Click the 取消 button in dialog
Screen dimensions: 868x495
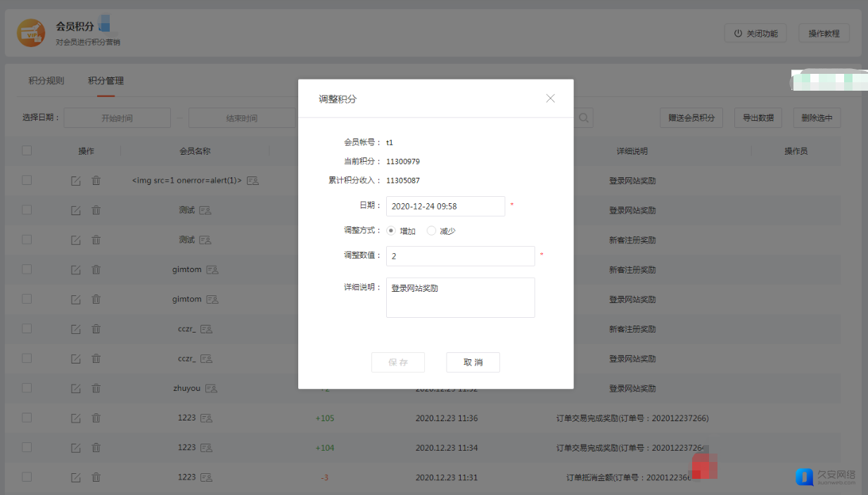[x=473, y=362]
